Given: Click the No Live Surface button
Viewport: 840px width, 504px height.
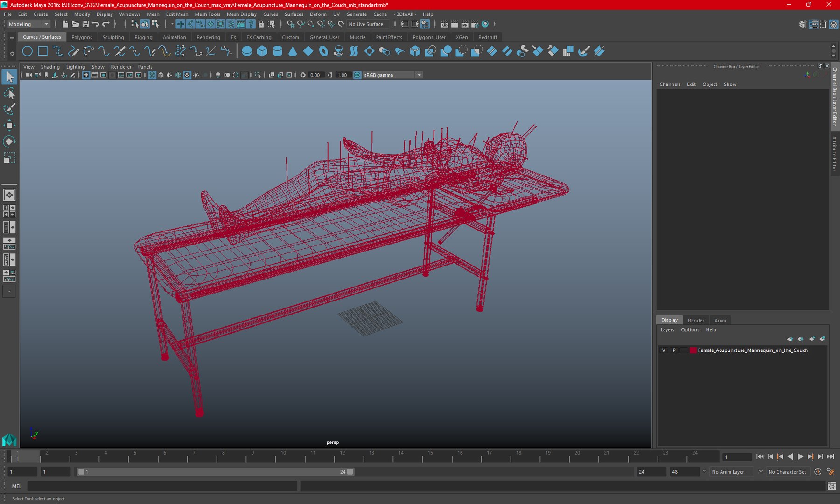Looking at the screenshot, I should (x=366, y=24).
